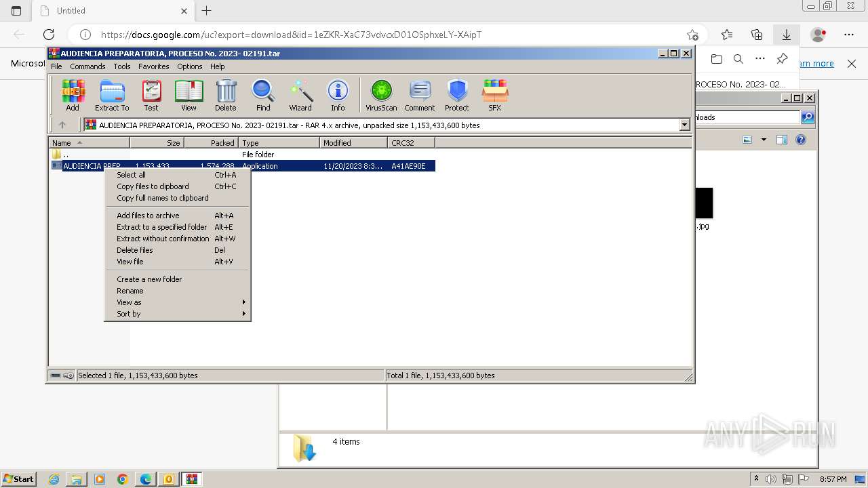
Task: Click the Edge address bar URL
Action: click(292, 35)
